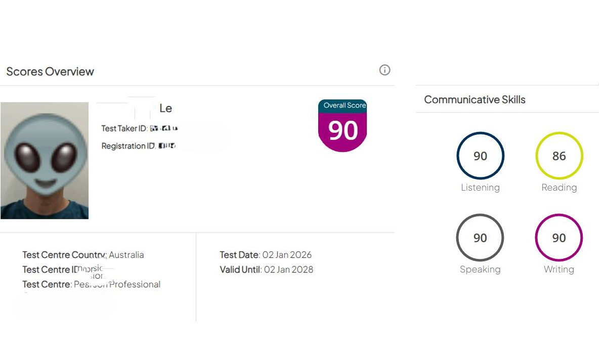Click the test taker photo thumbnail
Viewport: 607px width, 364px height.
[x=45, y=160]
